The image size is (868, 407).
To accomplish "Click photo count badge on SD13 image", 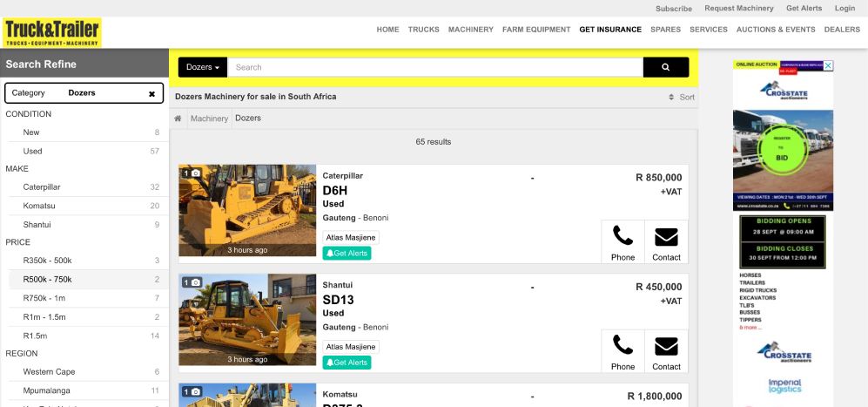I will coord(192,282).
